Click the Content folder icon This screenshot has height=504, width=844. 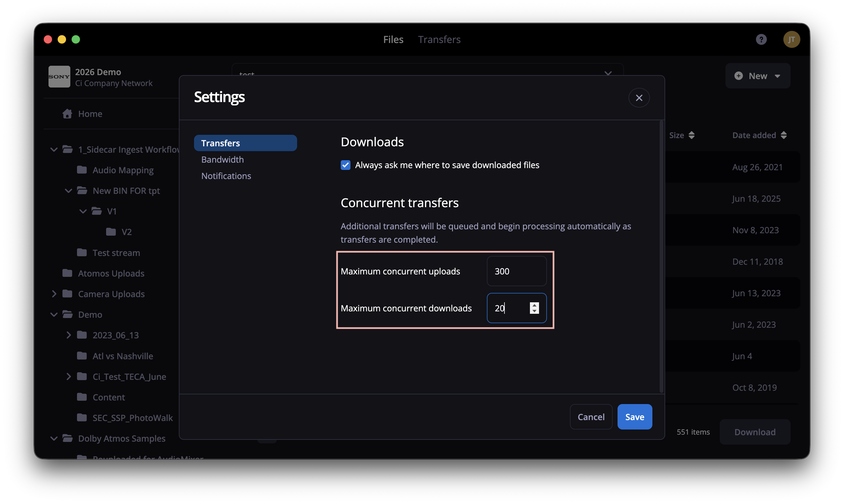(x=82, y=397)
